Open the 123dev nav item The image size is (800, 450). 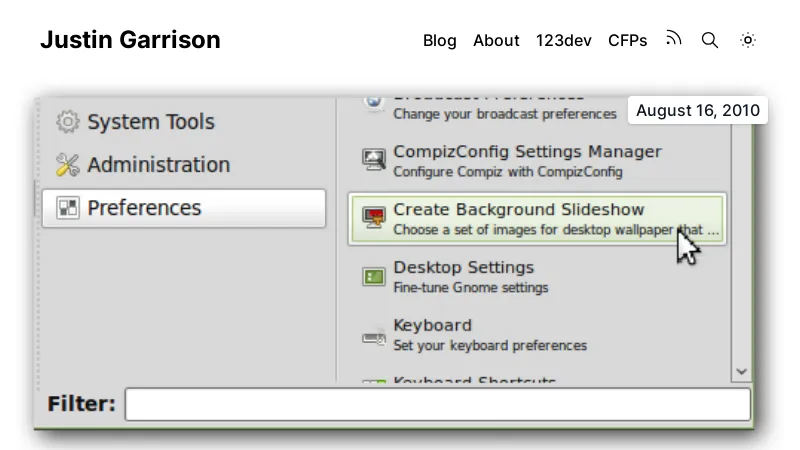(564, 40)
